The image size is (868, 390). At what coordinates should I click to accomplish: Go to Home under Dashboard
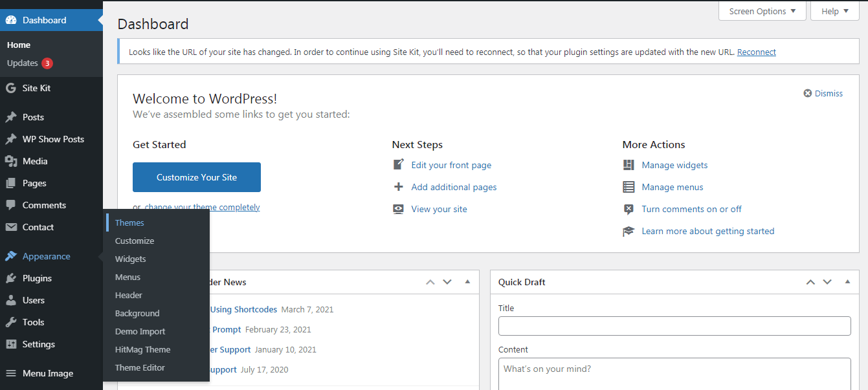click(x=19, y=45)
